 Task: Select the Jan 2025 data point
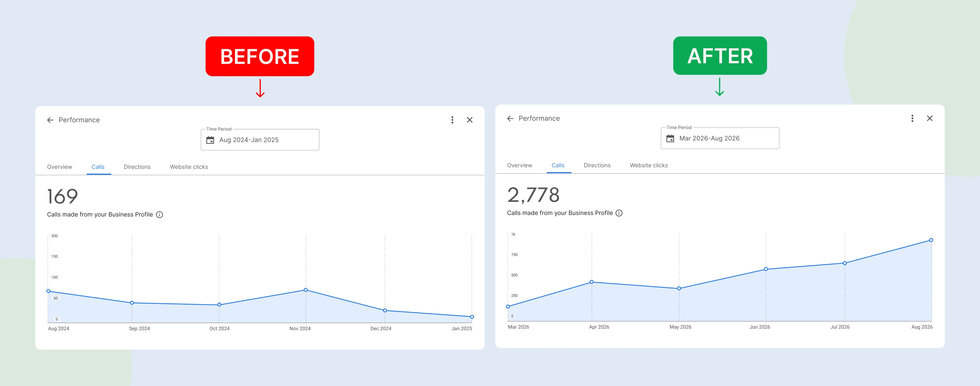point(472,317)
